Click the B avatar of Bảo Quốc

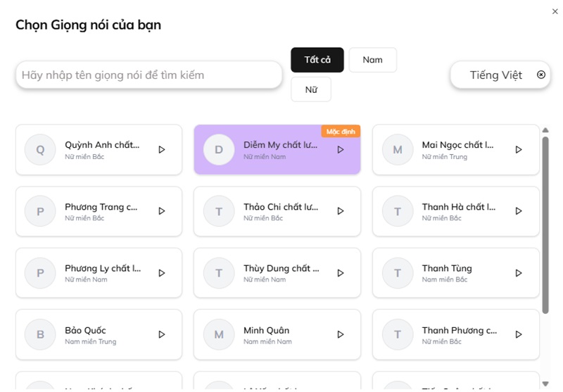tap(40, 334)
